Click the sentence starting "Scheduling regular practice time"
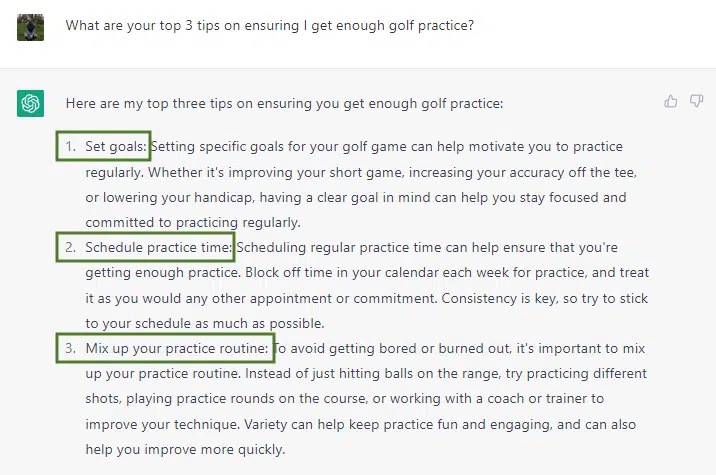 tap(351, 260)
